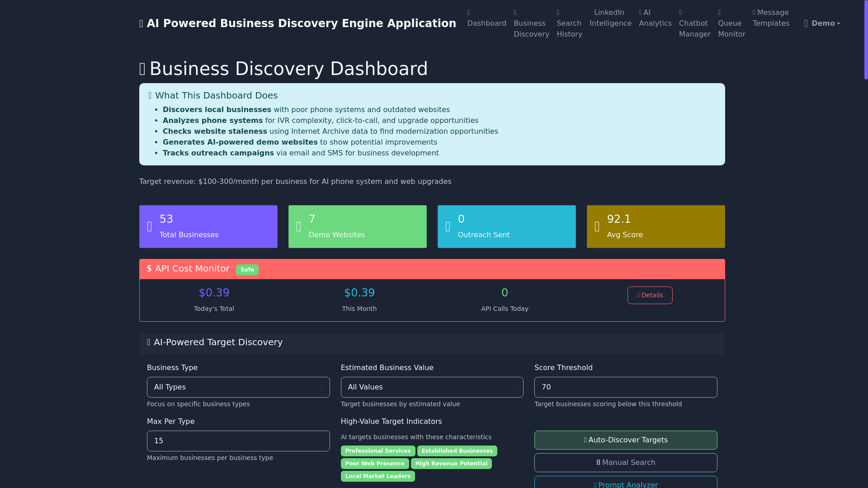Image resolution: width=868 pixels, height=488 pixels.
Task: Click Professional Services indicator badge
Action: 378,451
